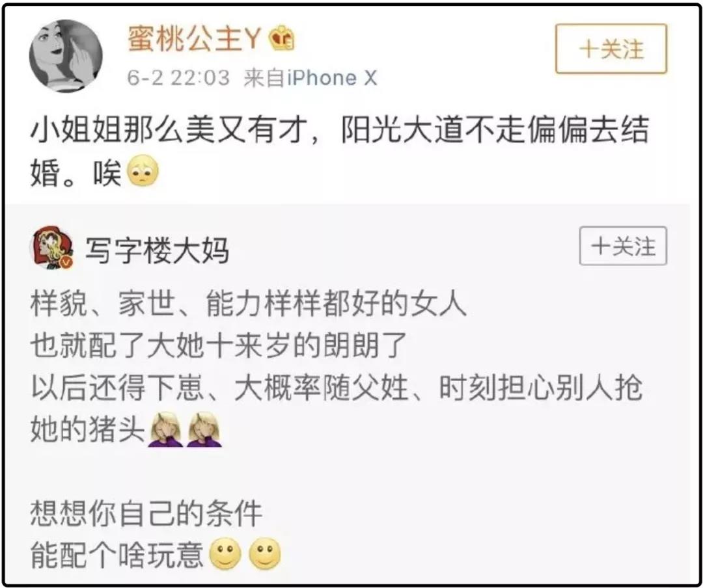Open the 蜜桃公主Y username link

click(194, 38)
